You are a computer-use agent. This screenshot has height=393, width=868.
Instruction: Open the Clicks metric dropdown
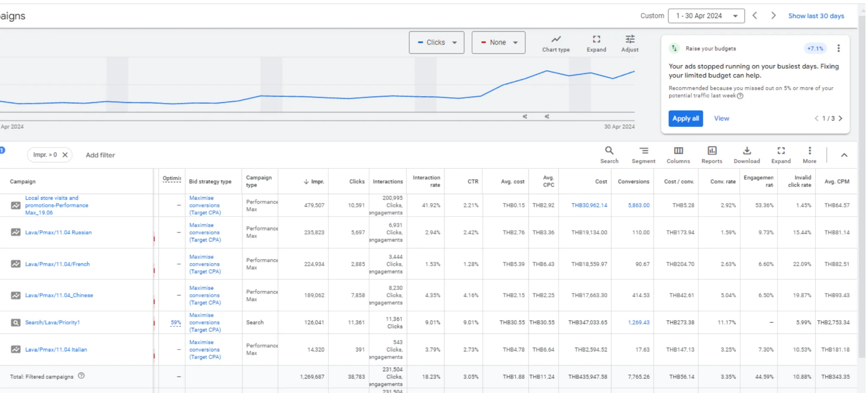pos(437,42)
